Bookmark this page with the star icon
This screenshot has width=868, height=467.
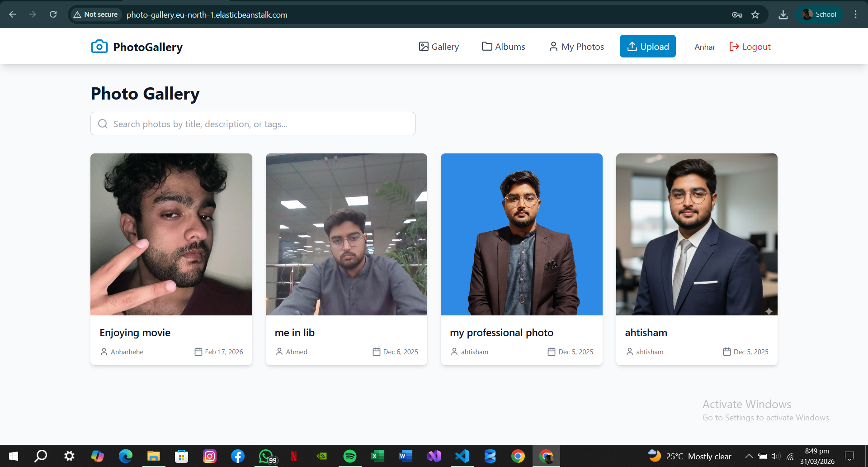coord(755,14)
